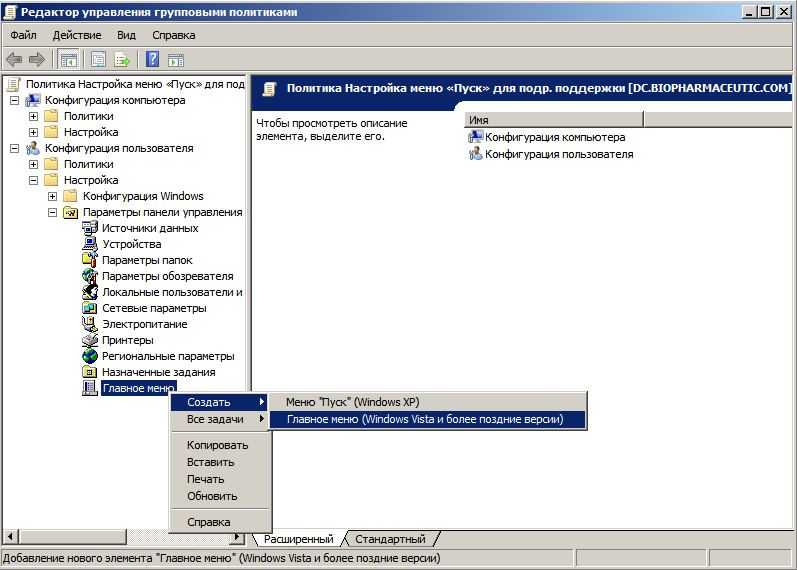Toggle the show/hide console tree icon

(69, 60)
